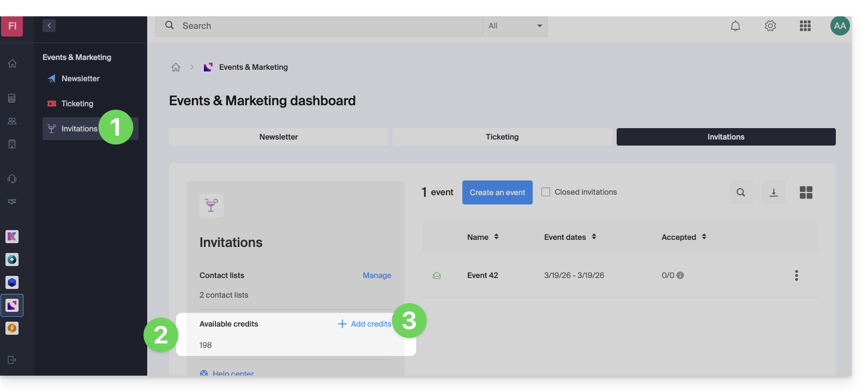
Task: Switch to the Ticketing tab
Action: tap(502, 137)
